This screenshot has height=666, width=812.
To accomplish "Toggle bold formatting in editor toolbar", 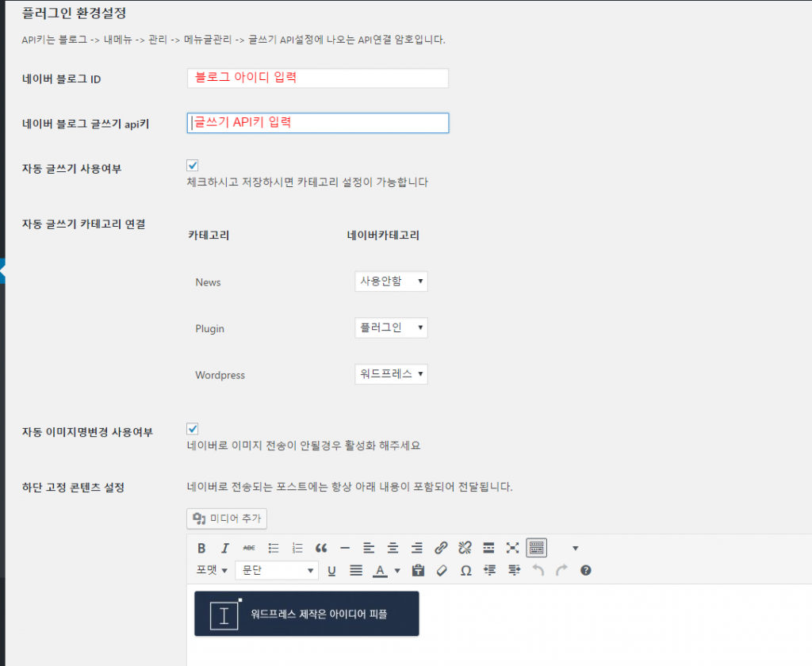I will 201,548.
